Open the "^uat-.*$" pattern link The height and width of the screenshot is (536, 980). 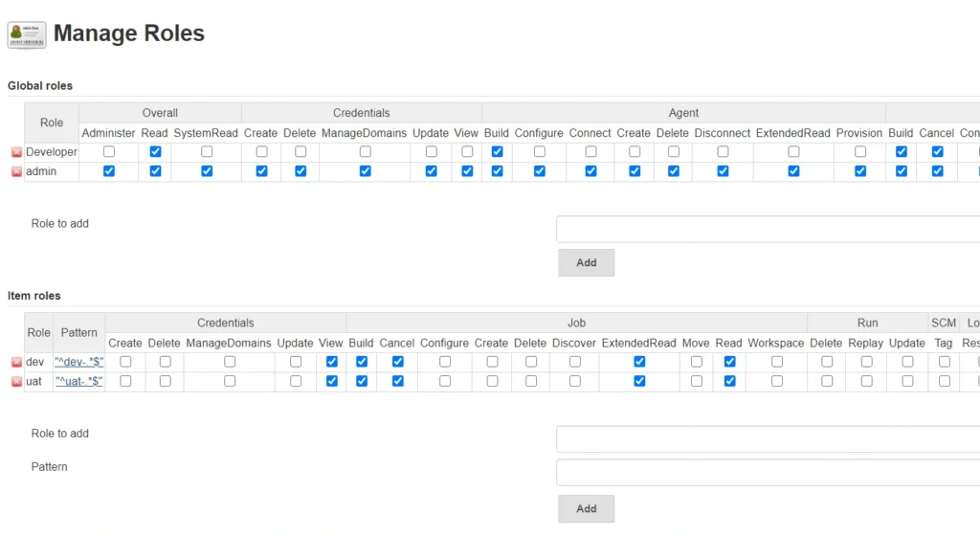point(78,381)
